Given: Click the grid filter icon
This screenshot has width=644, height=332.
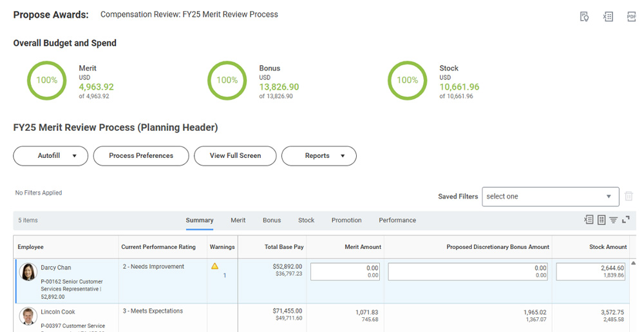Looking at the screenshot, I should (x=613, y=220).
